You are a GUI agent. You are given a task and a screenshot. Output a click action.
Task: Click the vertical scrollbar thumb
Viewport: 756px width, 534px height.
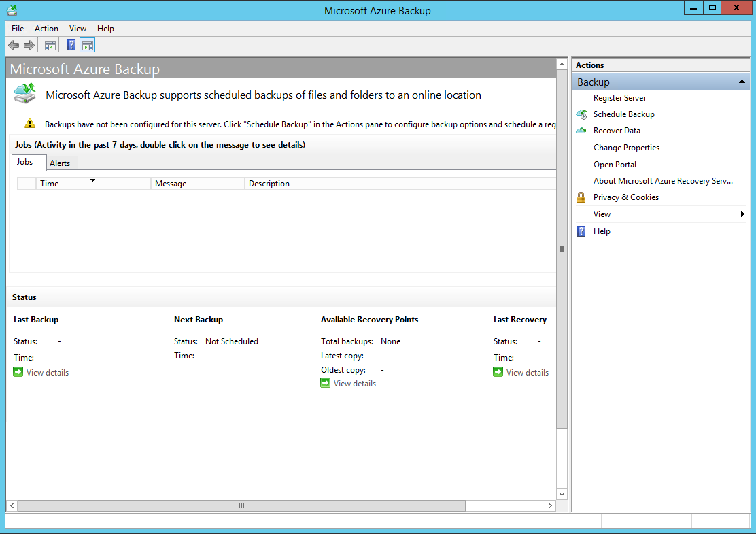[x=562, y=249]
